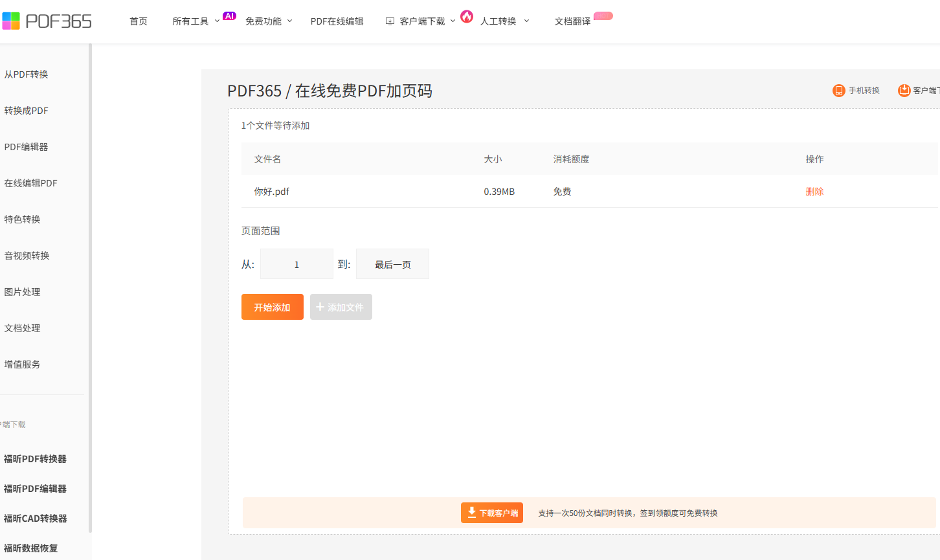Click the orange 手机转换 phone icon
Viewport: 940px width, 560px height.
(838, 91)
